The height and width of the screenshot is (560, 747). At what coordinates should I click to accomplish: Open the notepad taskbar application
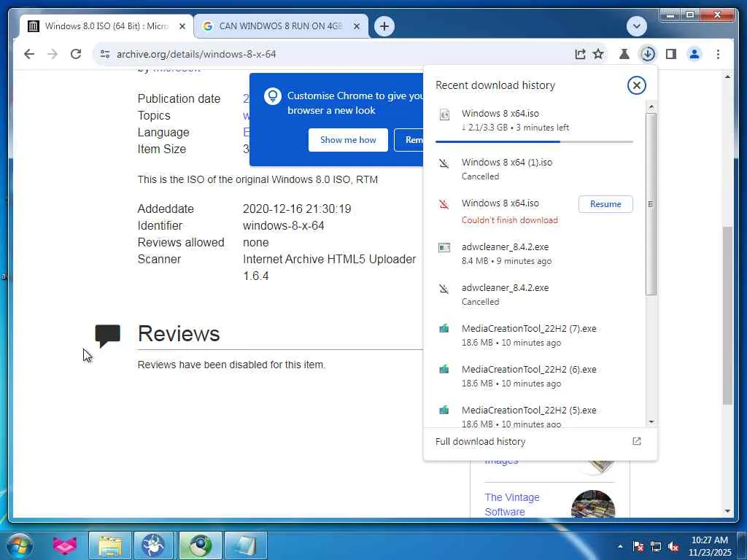245,545
